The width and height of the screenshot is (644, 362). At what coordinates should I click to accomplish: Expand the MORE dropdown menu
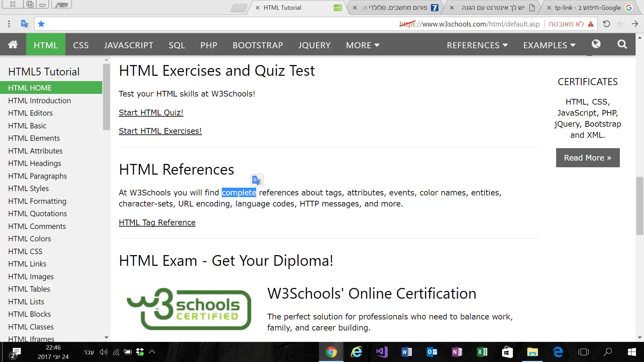pos(362,45)
